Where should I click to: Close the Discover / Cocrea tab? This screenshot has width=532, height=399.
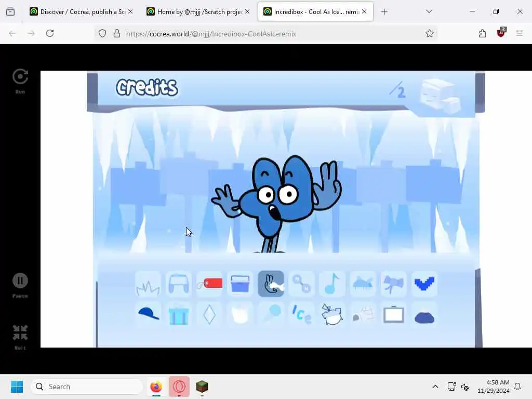pyautogui.click(x=130, y=11)
